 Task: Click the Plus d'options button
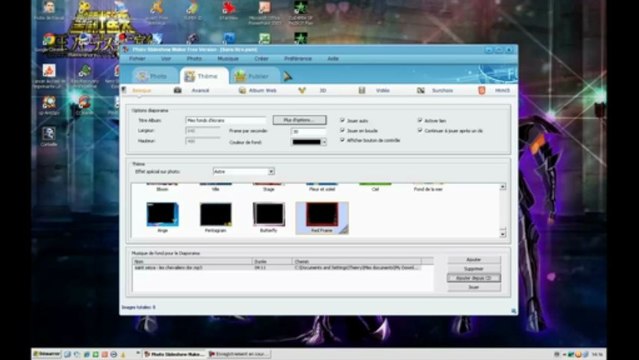click(300, 120)
